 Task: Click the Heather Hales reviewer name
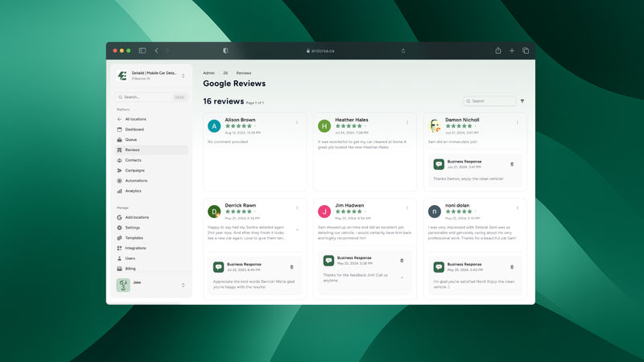(x=352, y=120)
